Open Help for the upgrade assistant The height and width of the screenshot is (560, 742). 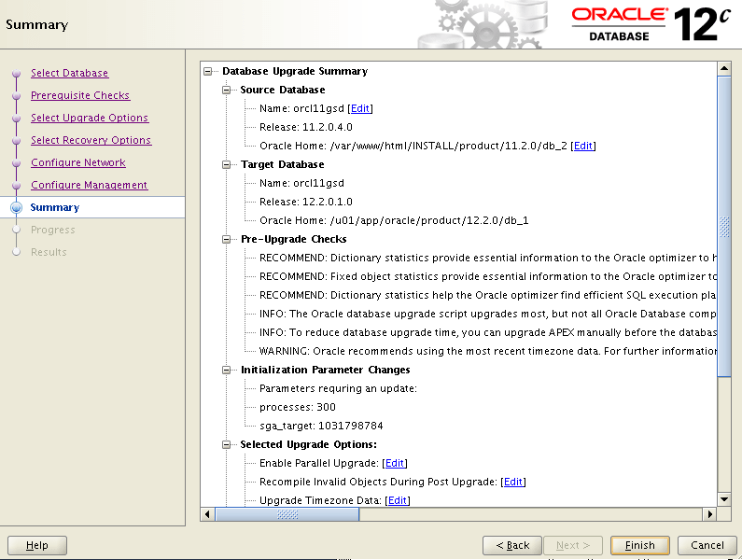tap(37, 545)
